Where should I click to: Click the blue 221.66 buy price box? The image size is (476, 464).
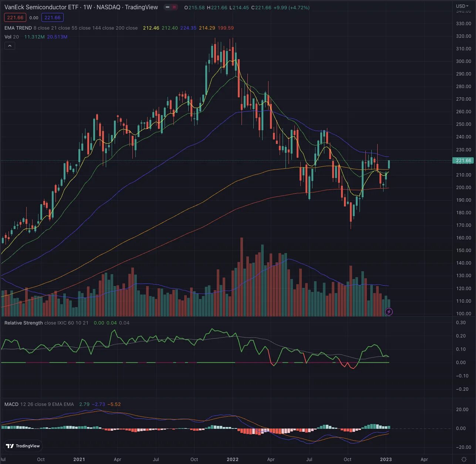tap(52, 17)
